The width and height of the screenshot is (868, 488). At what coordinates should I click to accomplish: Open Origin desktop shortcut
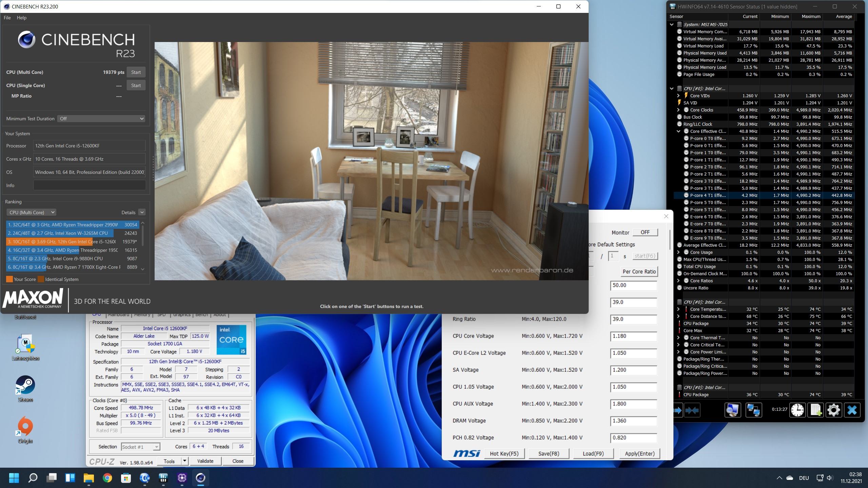tap(25, 430)
